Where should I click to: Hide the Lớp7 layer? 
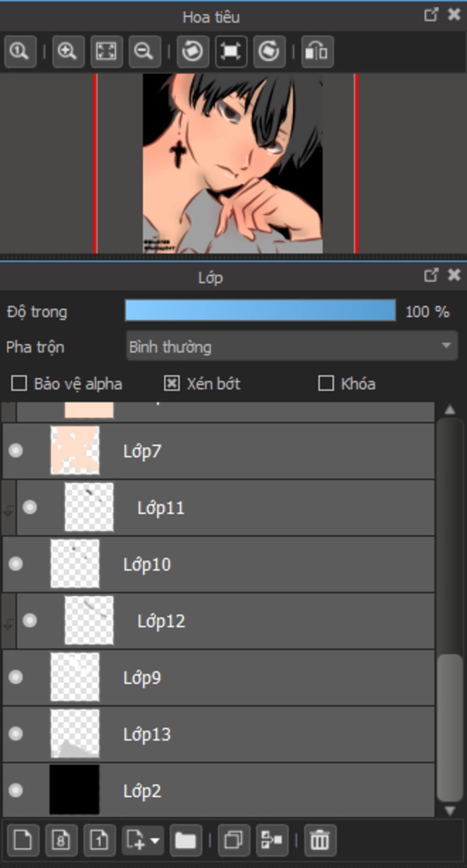click(x=16, y=451)
